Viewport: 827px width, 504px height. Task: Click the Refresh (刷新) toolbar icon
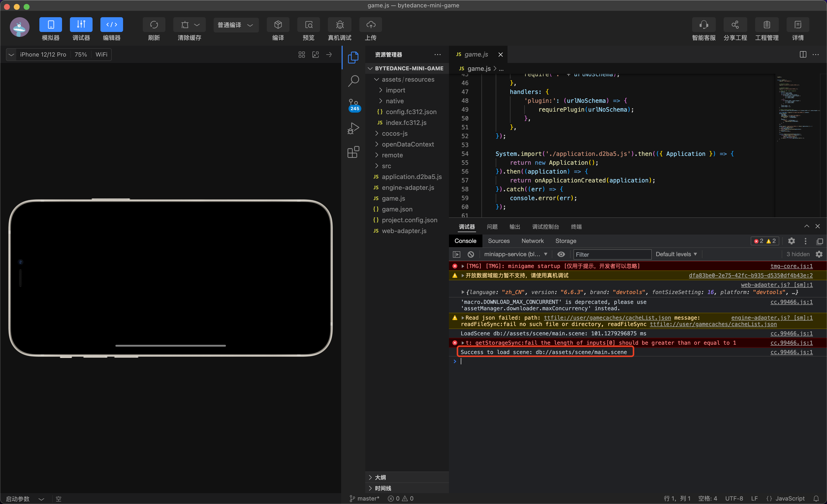pos(154,25)
